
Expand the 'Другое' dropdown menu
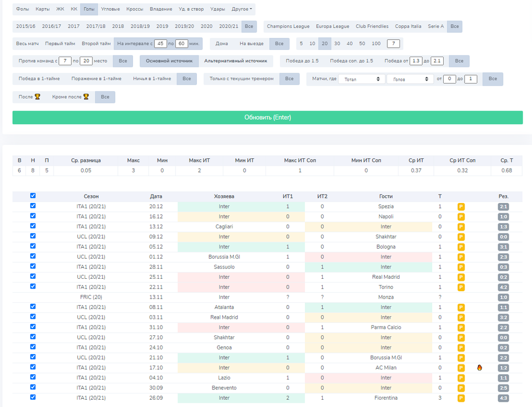pos(242,9)
